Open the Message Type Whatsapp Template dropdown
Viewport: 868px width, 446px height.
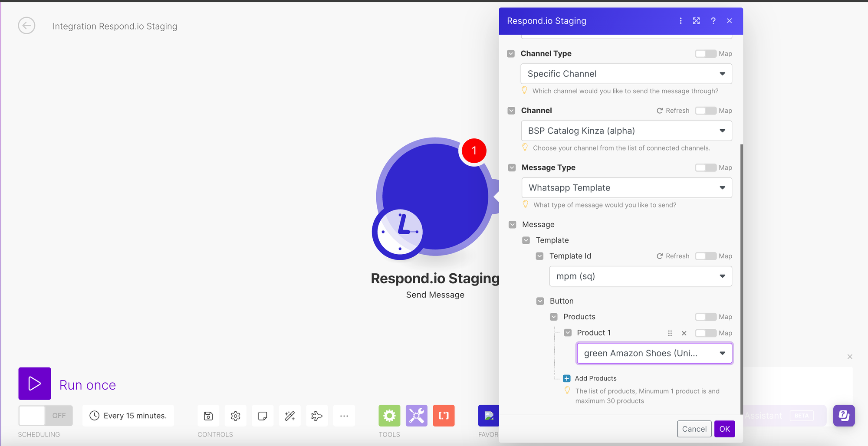[x=626, y=188]
